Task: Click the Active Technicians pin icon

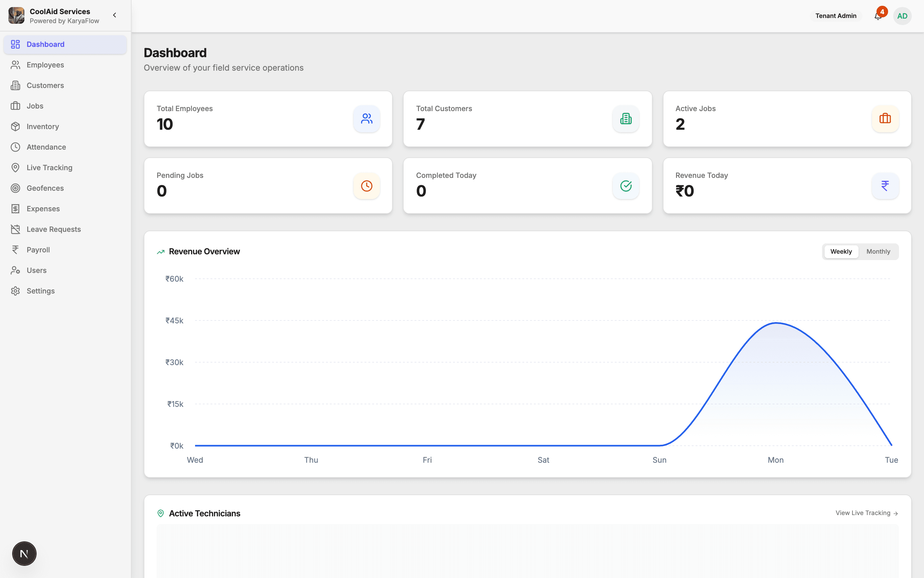Action: [161, 513]
